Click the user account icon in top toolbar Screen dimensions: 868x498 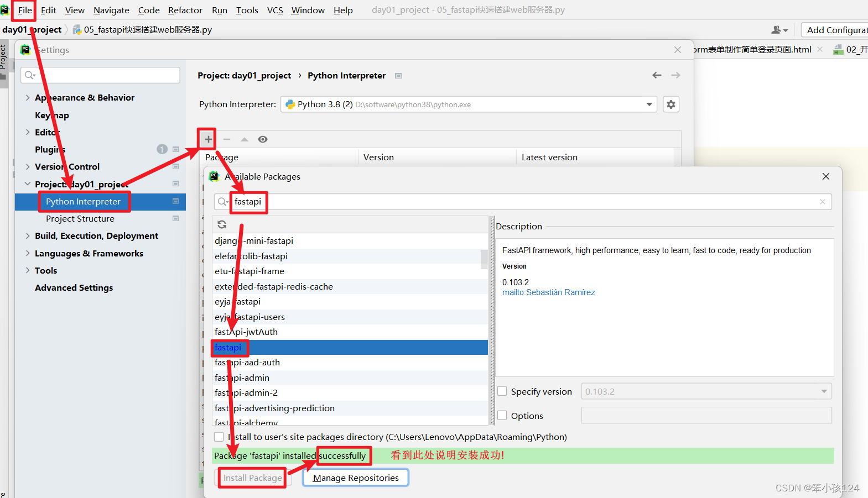click(x=779, y=30)
